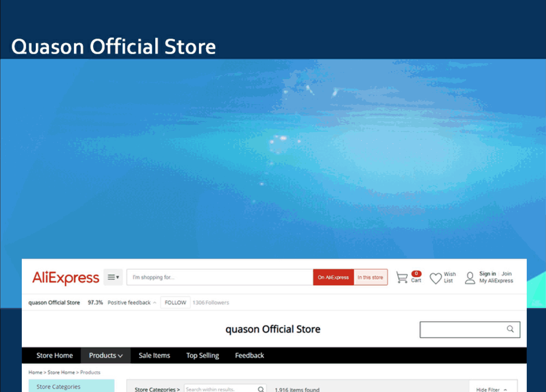Click the search within results magnifier
The width and height of the screenshot is (546, 392).
click(261, 389)
